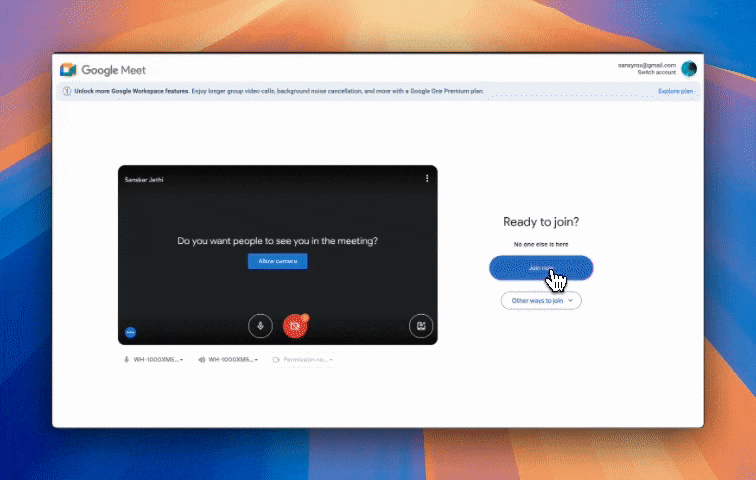Expand the microphone device dropdown
756x480 pixels.
coord(154,359)
